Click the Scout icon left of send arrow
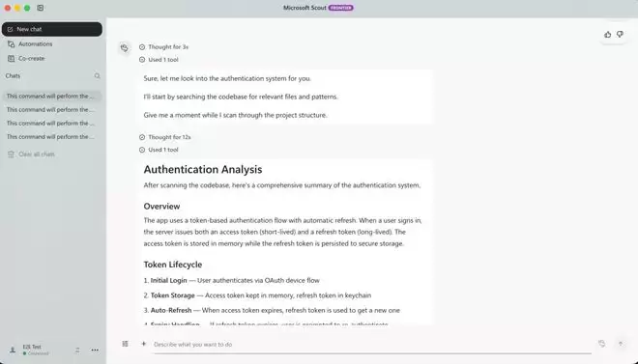The height and width of the screenshot is (364, 638). click(x=602, y=344)
